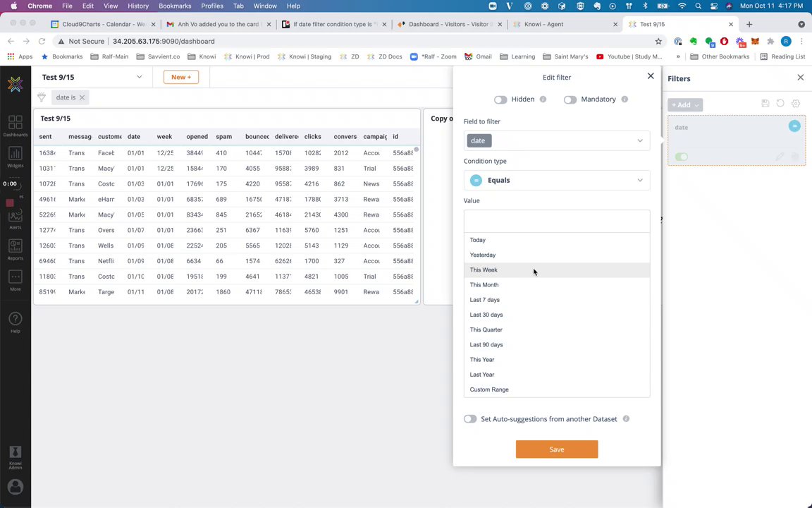Open Alerts in the left sidebar

coord(15,219)
